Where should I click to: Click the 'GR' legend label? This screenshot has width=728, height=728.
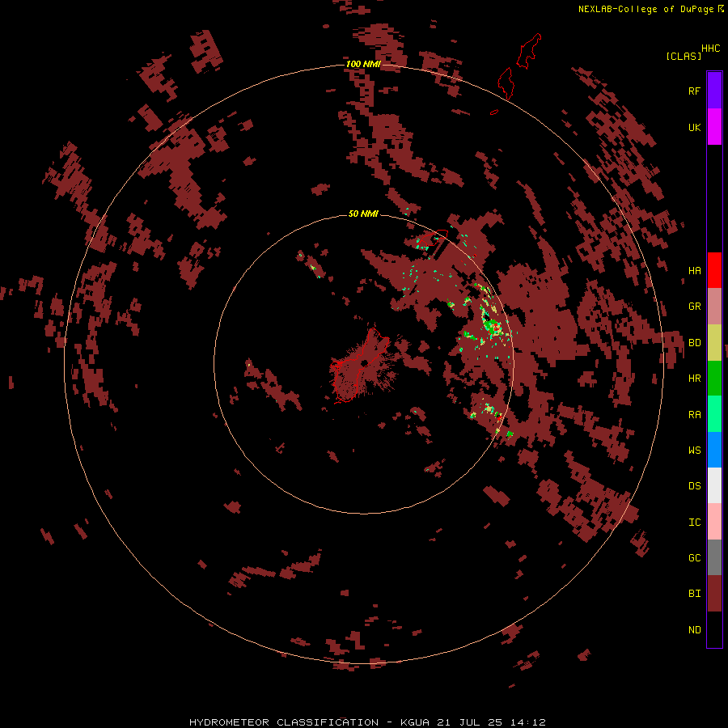click(x=694, y=307)
